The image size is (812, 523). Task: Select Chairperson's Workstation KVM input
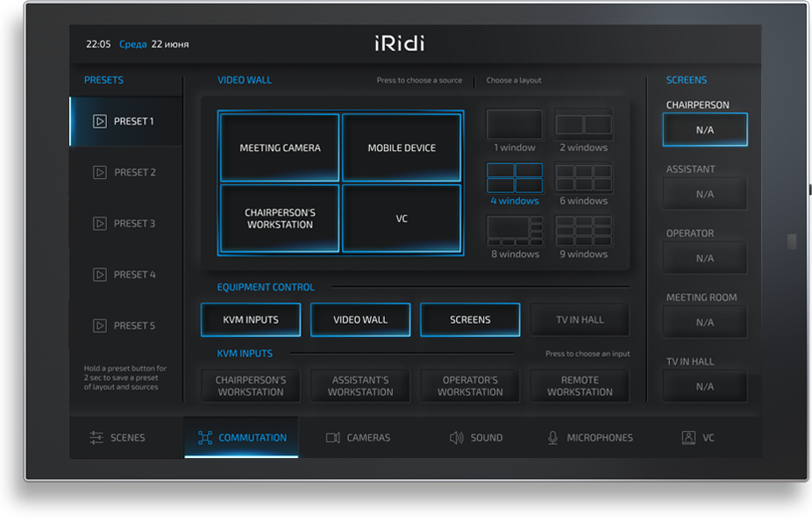[x=251, y=386]
